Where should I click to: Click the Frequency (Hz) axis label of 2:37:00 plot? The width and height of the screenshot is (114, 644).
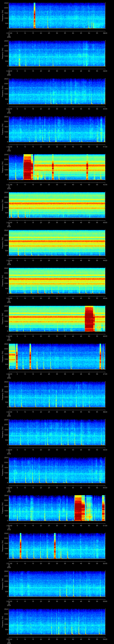3,16
